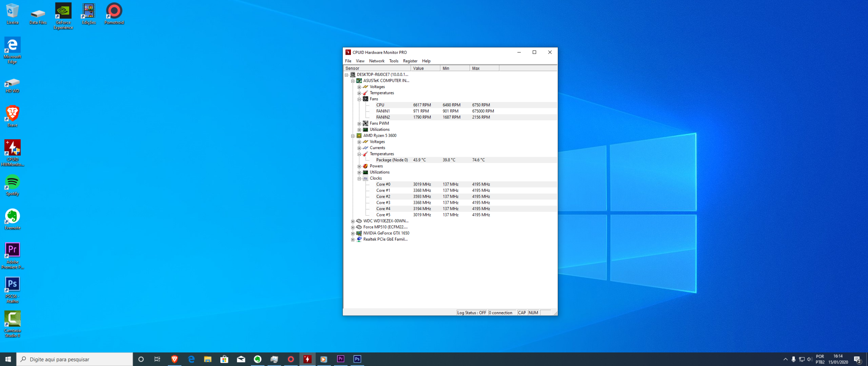Screen dimensions: 868x366
Task: Collapse the ASUSTeK COMPUTER node
Action: (353, 81)
